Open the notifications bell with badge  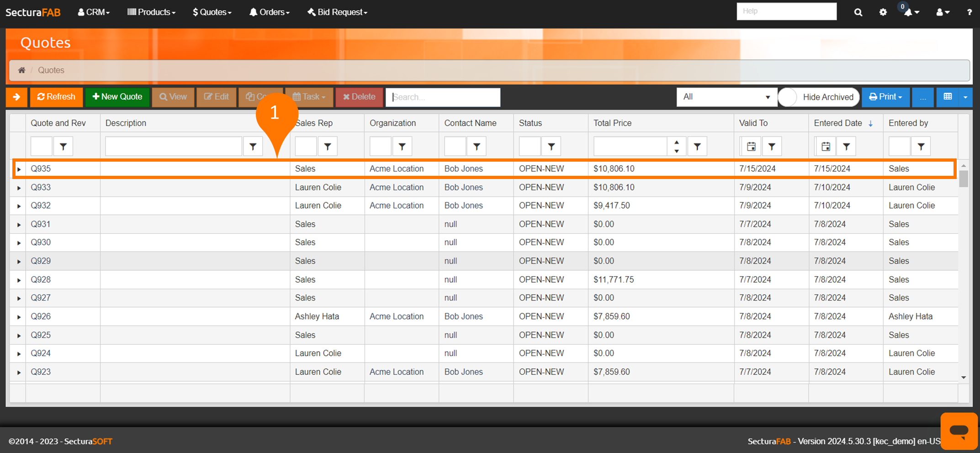coord(909,12)
